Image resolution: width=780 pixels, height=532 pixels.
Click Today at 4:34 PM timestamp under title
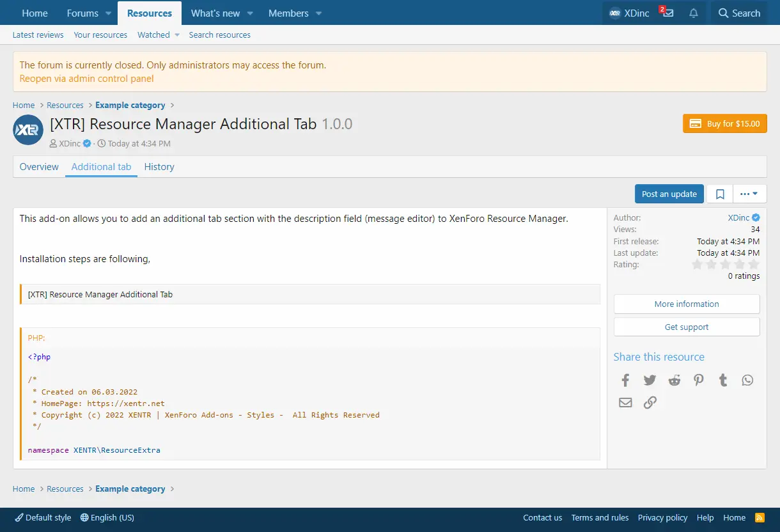(x=139, y=144)
